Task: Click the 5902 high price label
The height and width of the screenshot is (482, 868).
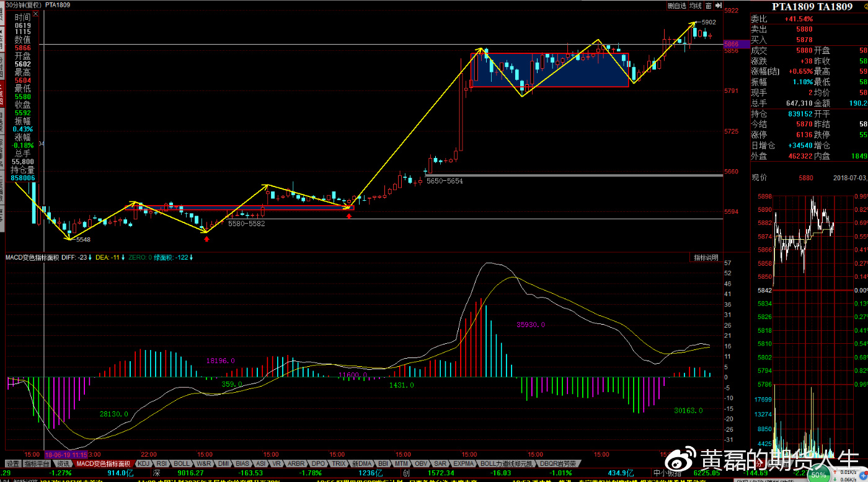Action: coord(709,22)
